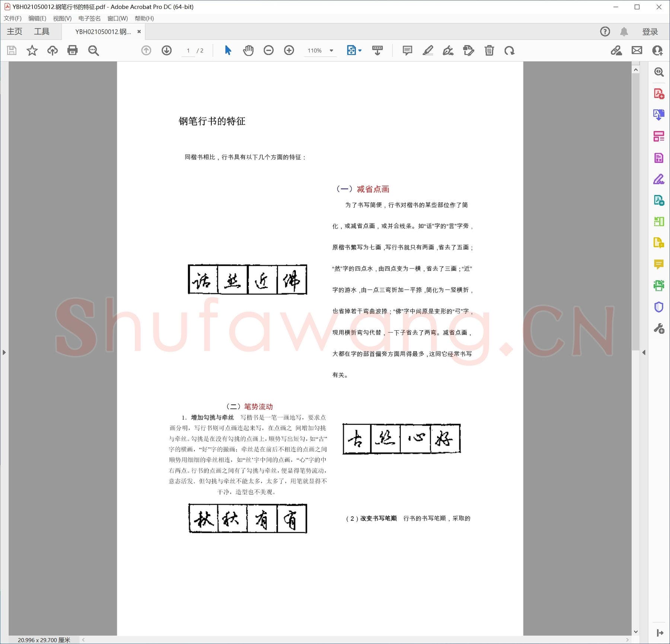Screen dimensions: 670x644
Task: Click the horizontal scrollbar left arrow
Action: click(x=83, y=640)
